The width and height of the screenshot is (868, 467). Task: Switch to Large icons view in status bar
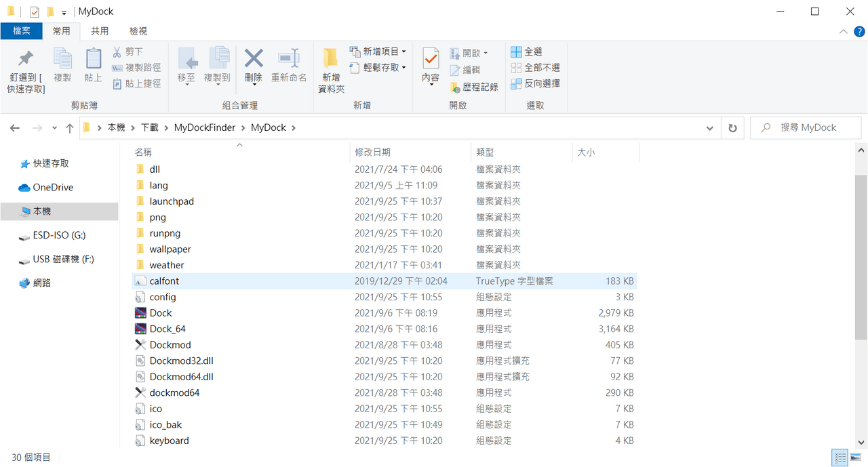[x=855, y=458]
